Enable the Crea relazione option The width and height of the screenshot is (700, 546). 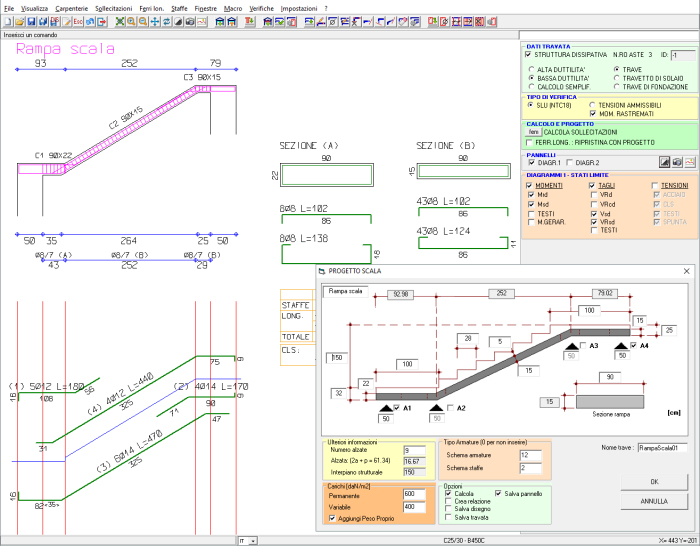click(x=447, y=502)
